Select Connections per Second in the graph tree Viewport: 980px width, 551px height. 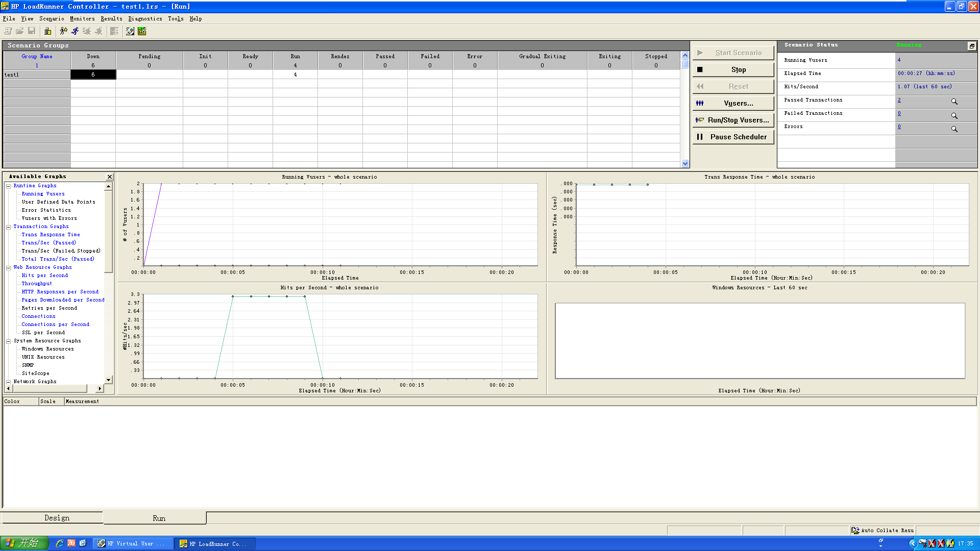[55, 324]
